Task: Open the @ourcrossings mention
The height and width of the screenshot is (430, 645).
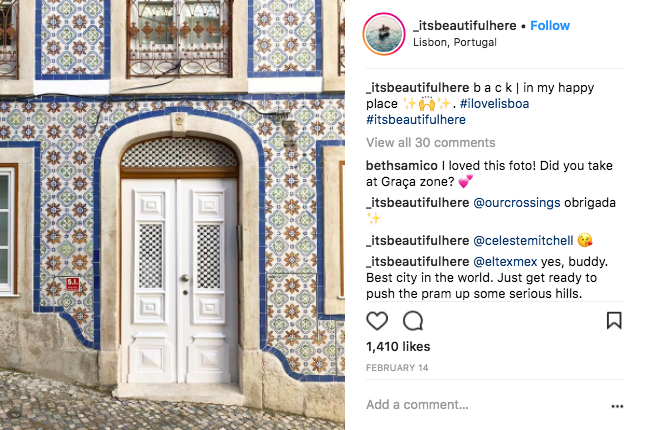Action: click(x=517, y=203)
